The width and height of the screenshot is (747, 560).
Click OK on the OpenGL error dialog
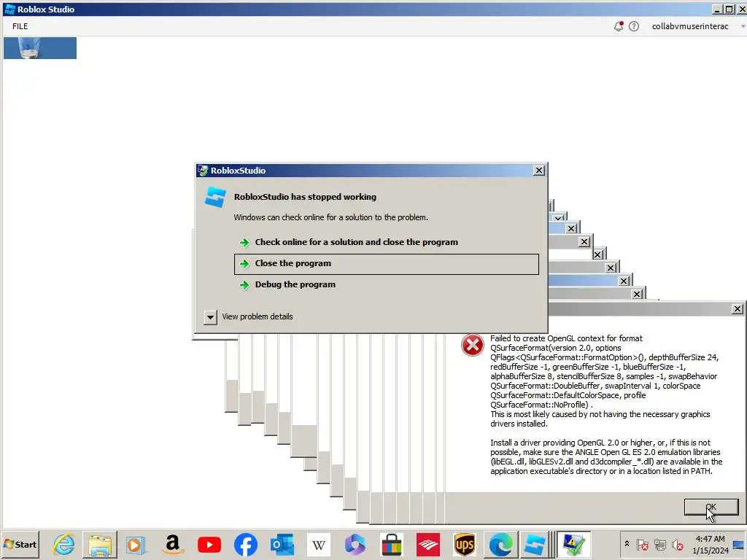point(711,507)
